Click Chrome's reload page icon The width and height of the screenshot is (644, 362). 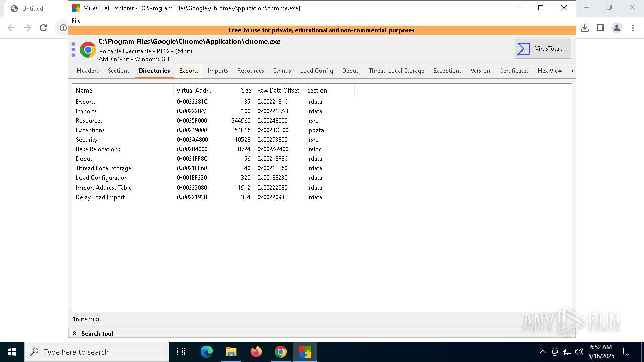(43, 28)
